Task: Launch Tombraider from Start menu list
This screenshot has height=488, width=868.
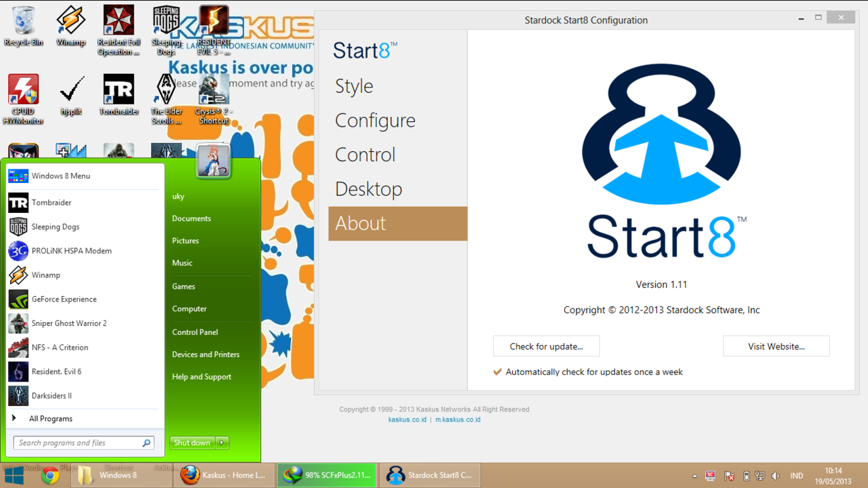Action: (x=85, y=203)
